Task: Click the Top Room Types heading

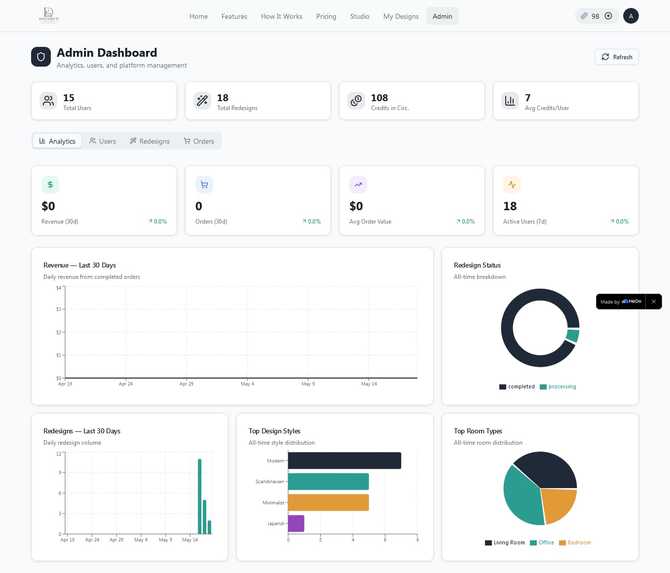Action: pyautogui.click(x=478, y=431)
